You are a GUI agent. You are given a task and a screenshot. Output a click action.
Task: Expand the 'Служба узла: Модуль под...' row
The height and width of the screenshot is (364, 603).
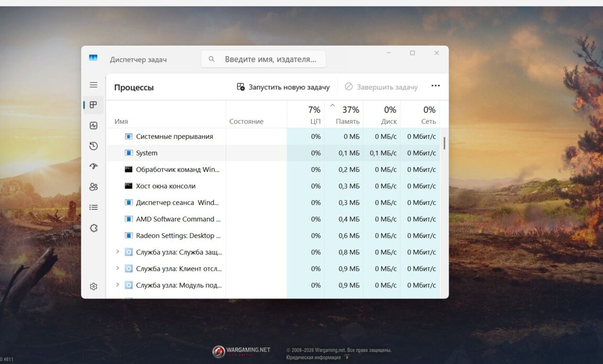[x=118, y=285]
